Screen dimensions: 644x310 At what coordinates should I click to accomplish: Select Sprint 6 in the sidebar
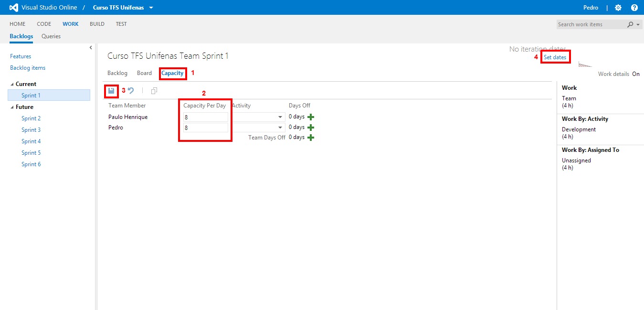(x=31, y=164)
